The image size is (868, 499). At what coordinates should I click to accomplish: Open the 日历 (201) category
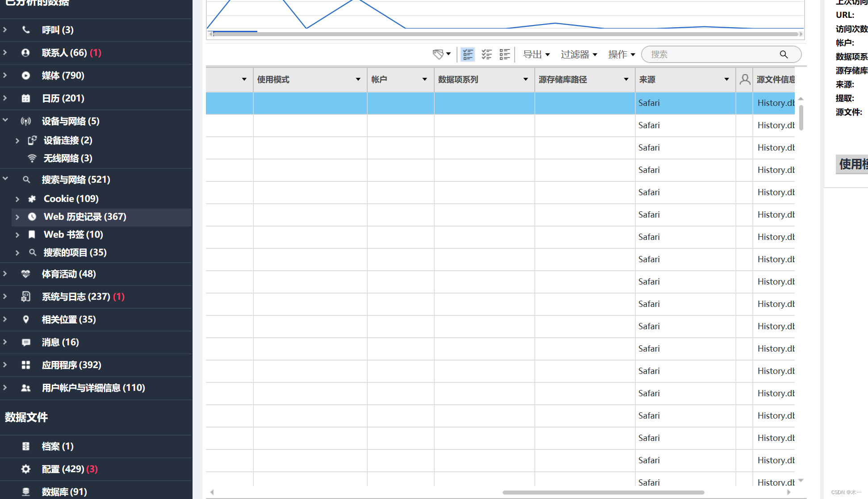(63, 98)
